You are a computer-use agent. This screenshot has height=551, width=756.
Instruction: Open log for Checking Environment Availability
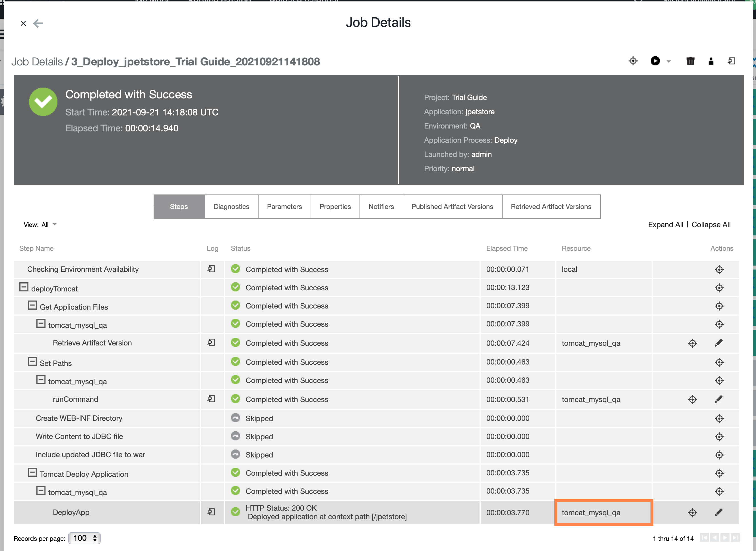click(x=211, y=269)
